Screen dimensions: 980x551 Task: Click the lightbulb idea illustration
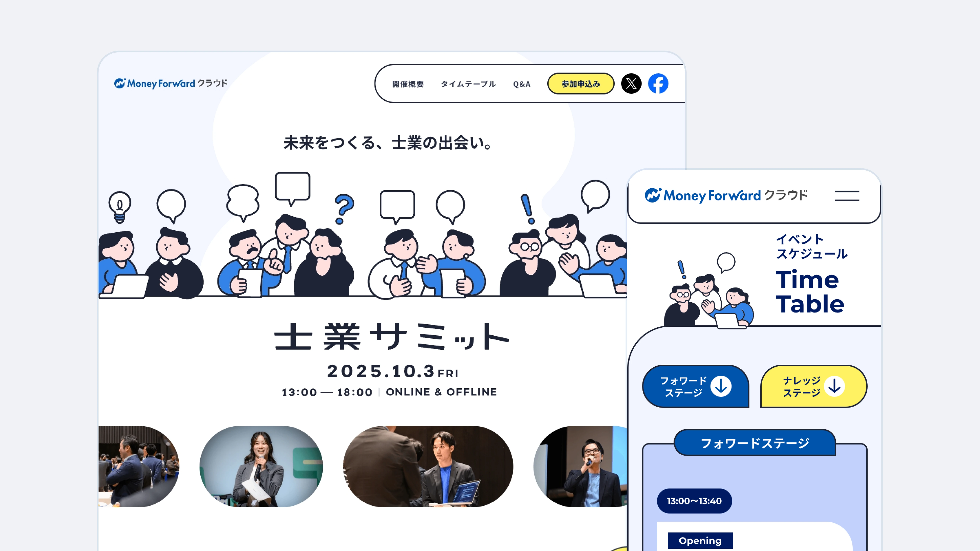[120, 207]
